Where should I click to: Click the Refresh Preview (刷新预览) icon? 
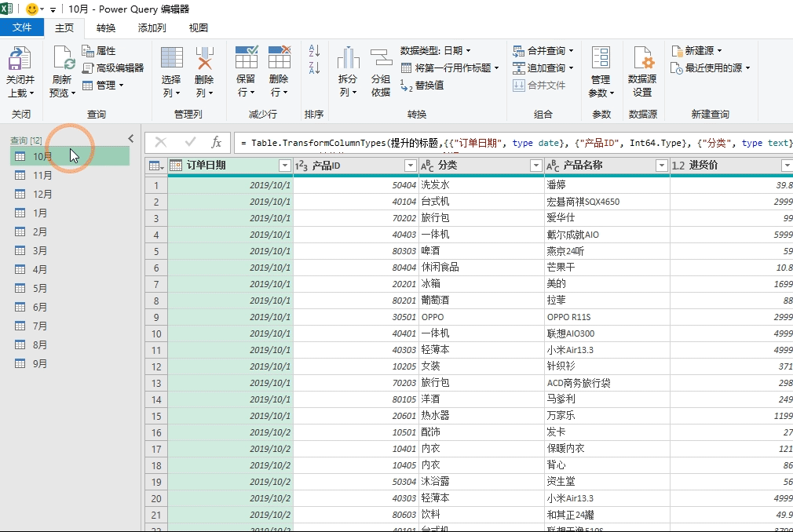(x=64, y=58)
